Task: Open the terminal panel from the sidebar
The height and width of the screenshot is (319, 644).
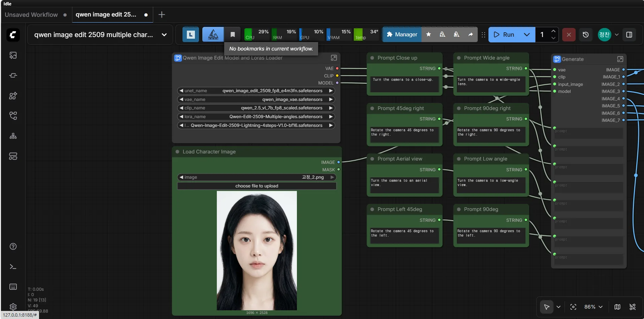Action: point(13,267)
